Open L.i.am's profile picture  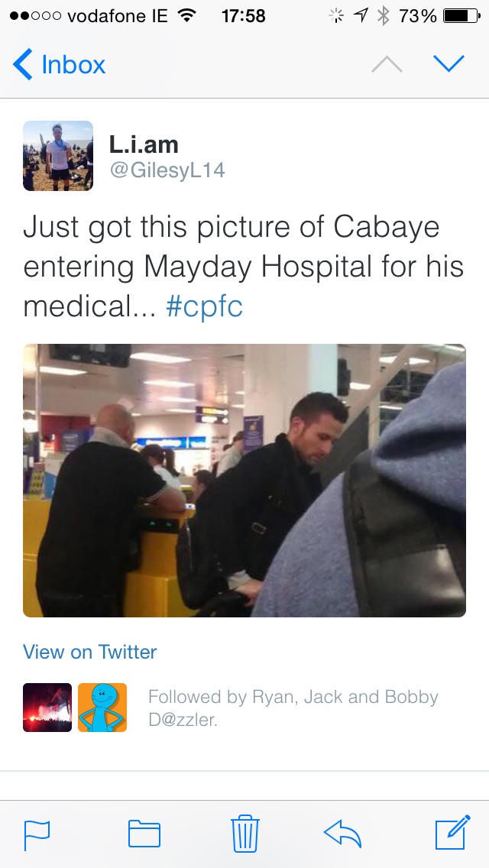[x=57, y=156]
